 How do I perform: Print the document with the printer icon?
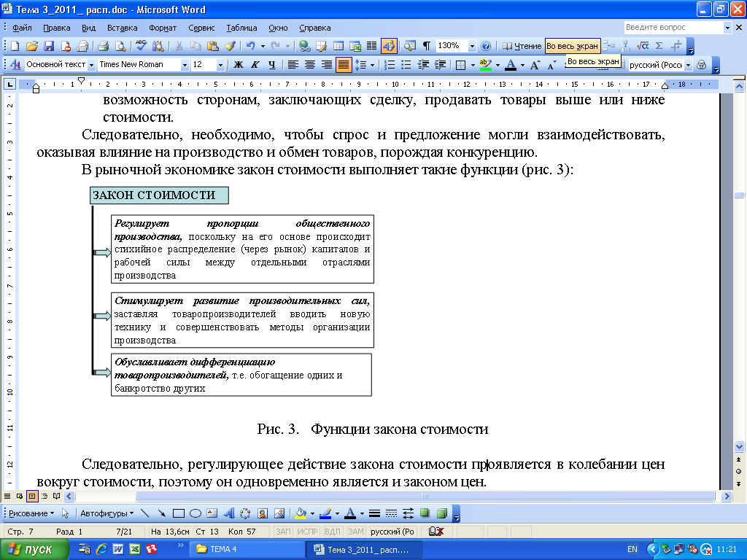click(x=103, y=46)
